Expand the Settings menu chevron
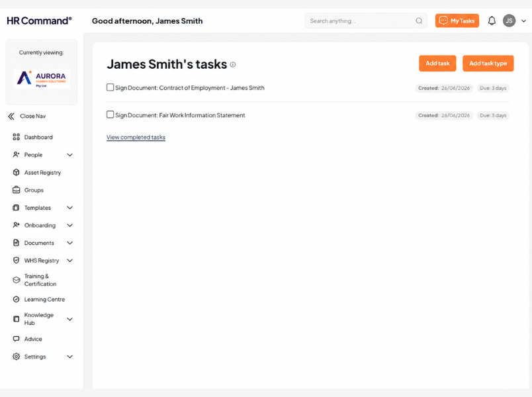Image resolution: width=532 pixels, height=397 pixels. tap(70, 357)
